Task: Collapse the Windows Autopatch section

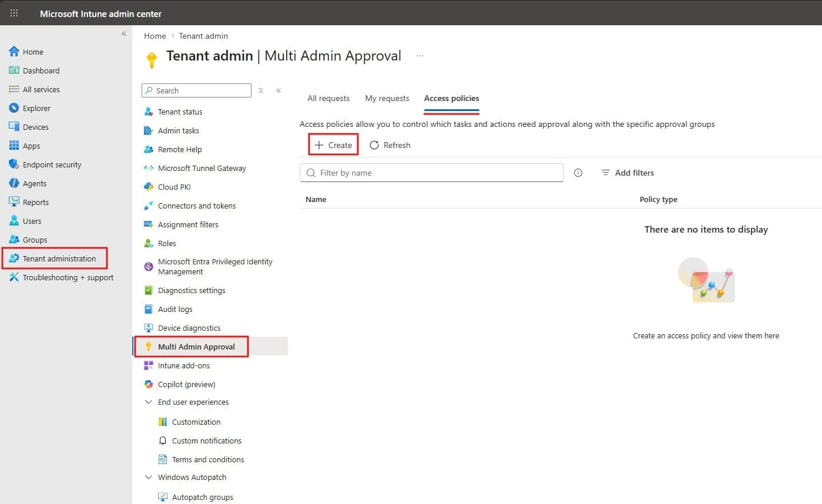Action: click(x=149, y=478)
